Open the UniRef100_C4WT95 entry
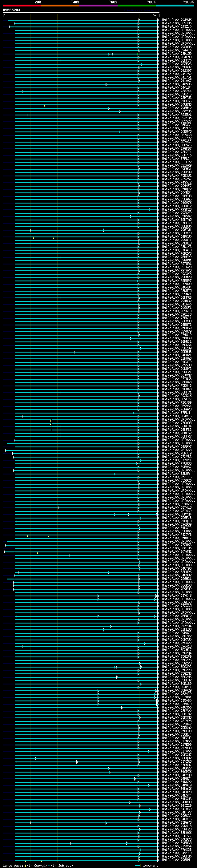This screenshot has height=868, width=197. [177, 568]
